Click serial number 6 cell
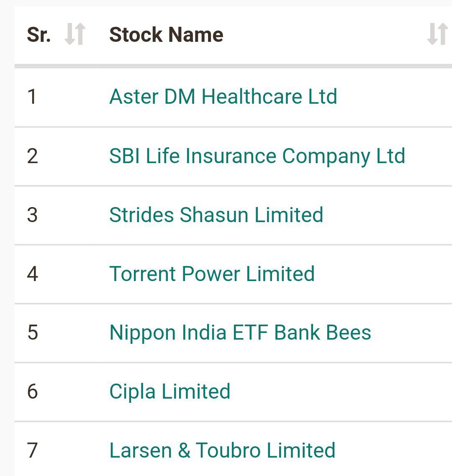 click(32, 392)
